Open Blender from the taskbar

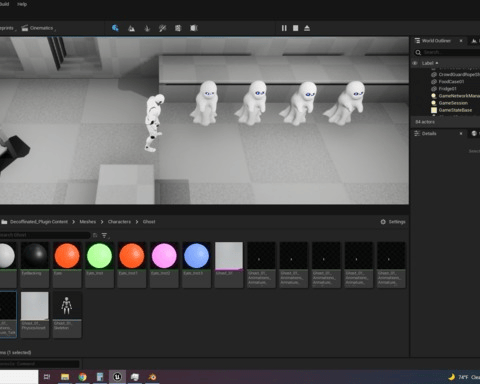pyautogui.click(x=152, y=377)
